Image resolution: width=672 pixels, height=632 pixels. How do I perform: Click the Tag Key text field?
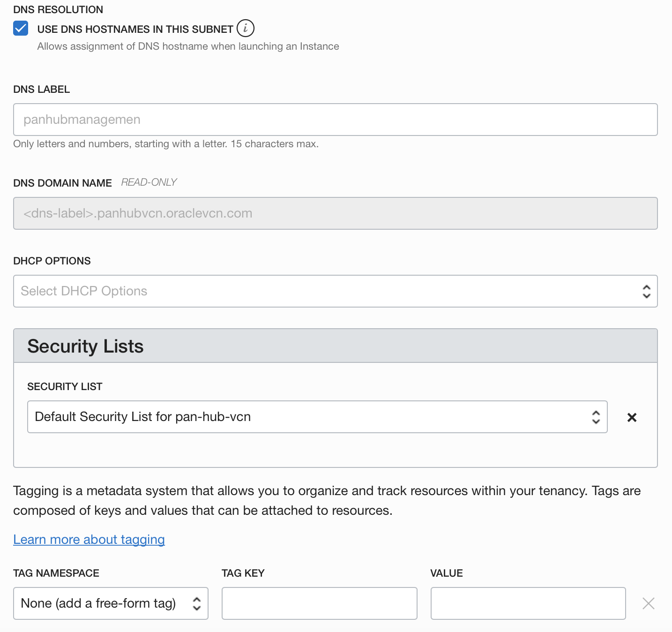point(319,603)
